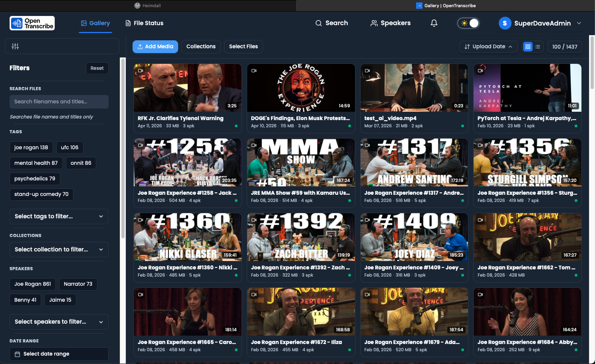Image resolution: width=595 pixels, height=364 pixels.
Task: Click video icon on JRE MMA Show #59 thumbnail
Action: point(254,145)
